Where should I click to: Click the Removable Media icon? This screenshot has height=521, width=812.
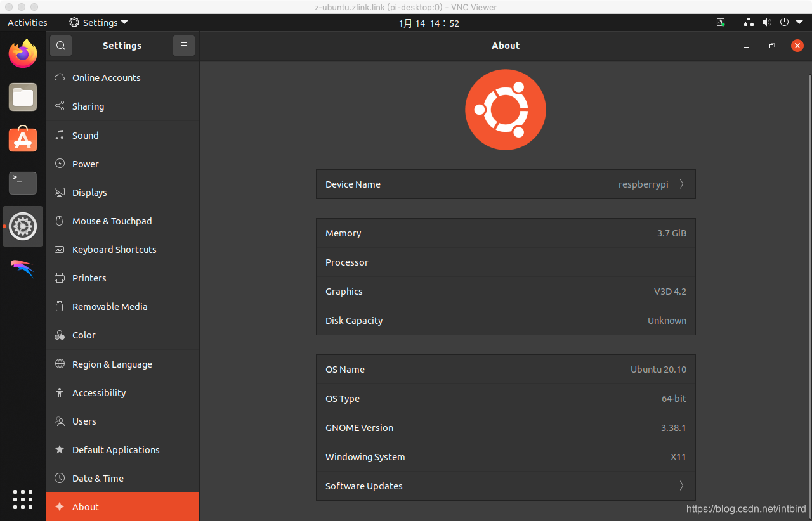point(60,306)
